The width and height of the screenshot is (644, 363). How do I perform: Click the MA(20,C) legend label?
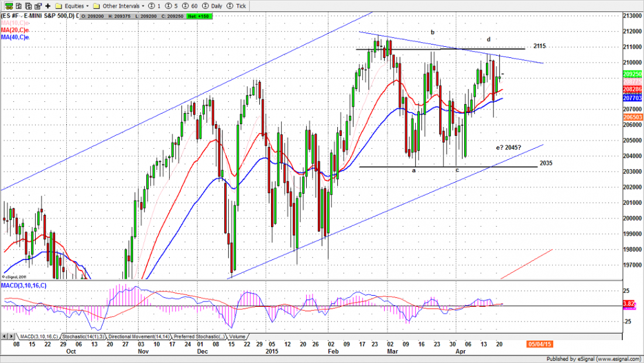tap(15, 29)
